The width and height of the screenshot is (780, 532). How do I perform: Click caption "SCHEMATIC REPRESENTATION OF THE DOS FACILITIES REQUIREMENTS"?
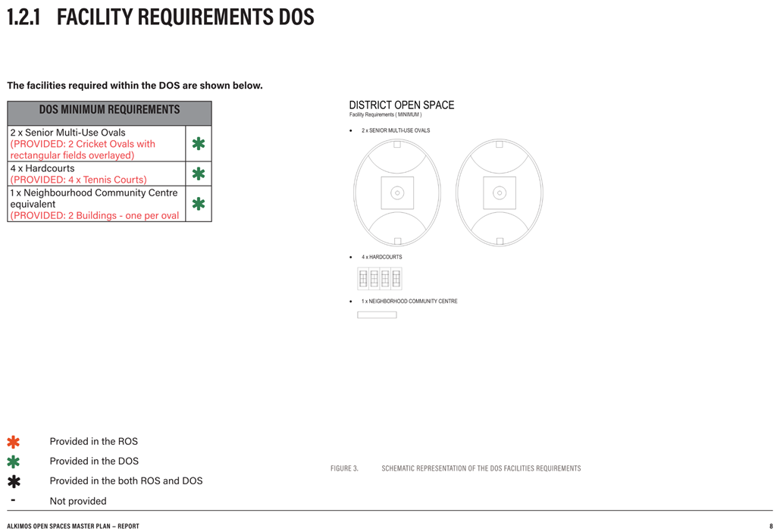point(481,468)
